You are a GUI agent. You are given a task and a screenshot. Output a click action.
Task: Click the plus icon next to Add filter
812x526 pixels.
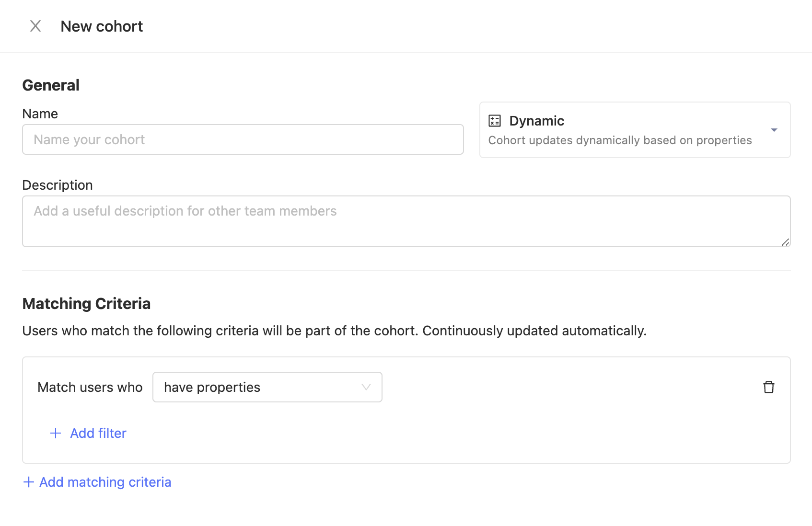56,433
